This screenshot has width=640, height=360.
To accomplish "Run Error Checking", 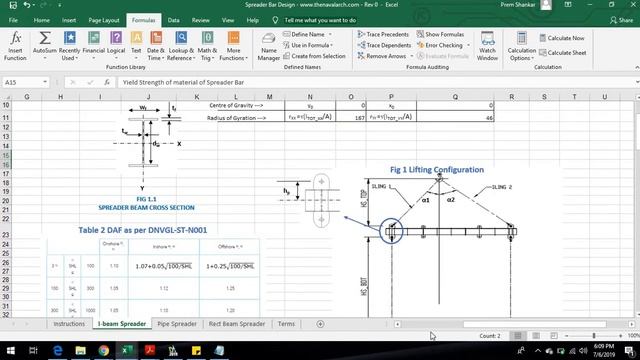I will [x=440, y=45].
